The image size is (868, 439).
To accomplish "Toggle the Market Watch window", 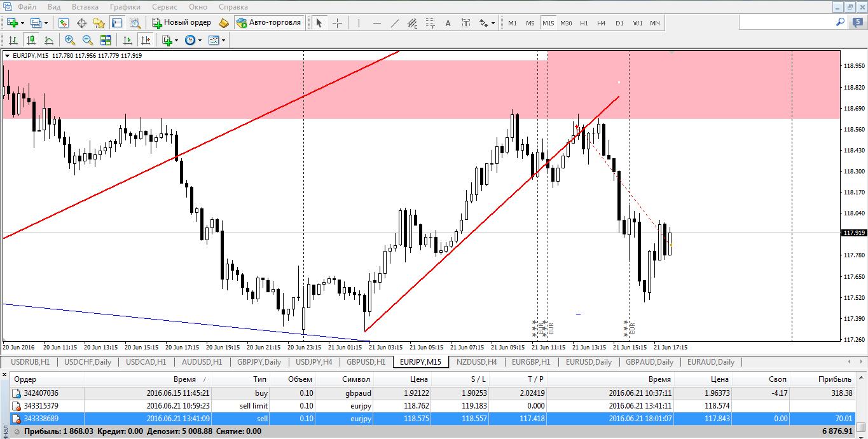I will 64,23.
